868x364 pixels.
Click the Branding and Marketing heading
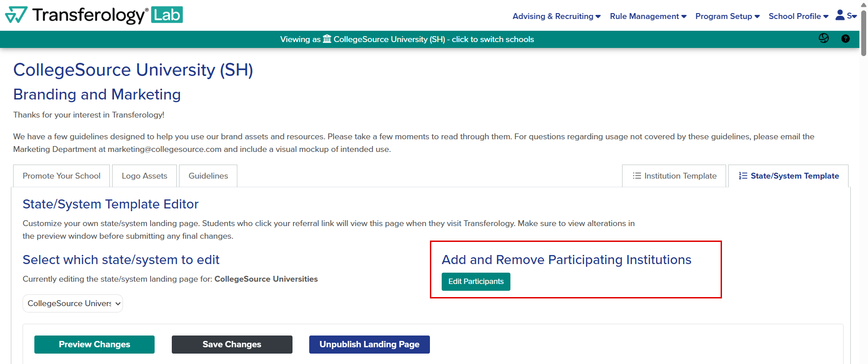97,95
